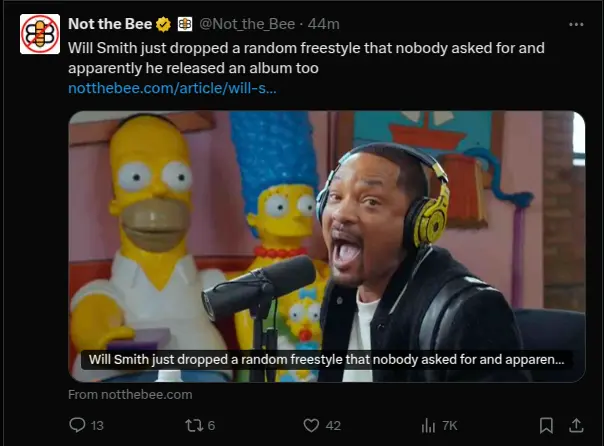Open view analytics bar chart icon

428,425
